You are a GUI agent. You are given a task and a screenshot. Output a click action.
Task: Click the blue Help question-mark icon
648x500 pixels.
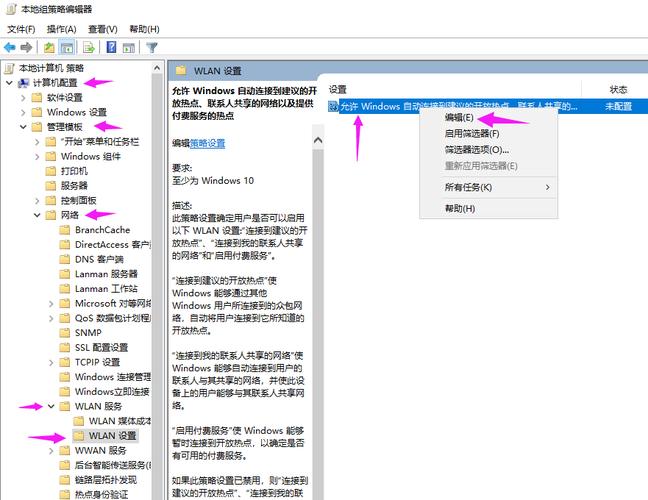[x=111, y=47]
